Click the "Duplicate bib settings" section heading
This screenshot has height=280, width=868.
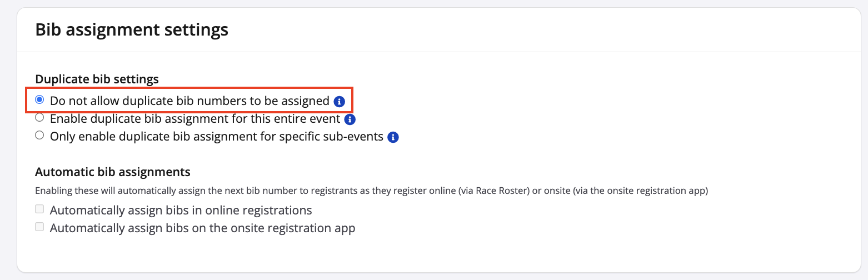pyautogui.click(x=97, y=79)
